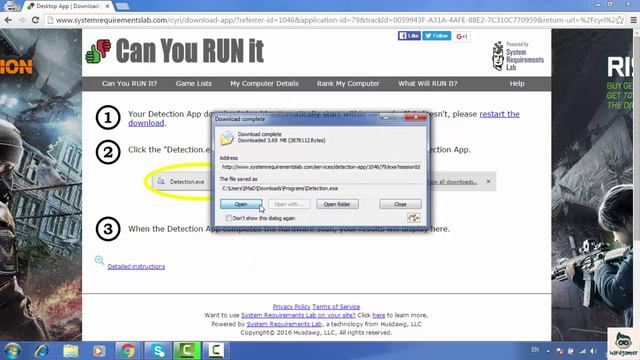The height and width of the screenshot is (360, 640).
Task: Switch to Chrome in the taskbar
Action: click(x=127, y=351)
